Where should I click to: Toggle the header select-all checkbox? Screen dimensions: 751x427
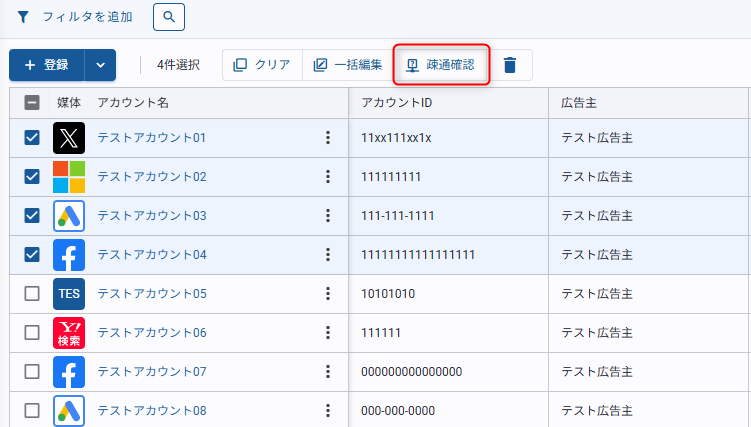click(32, 102)
